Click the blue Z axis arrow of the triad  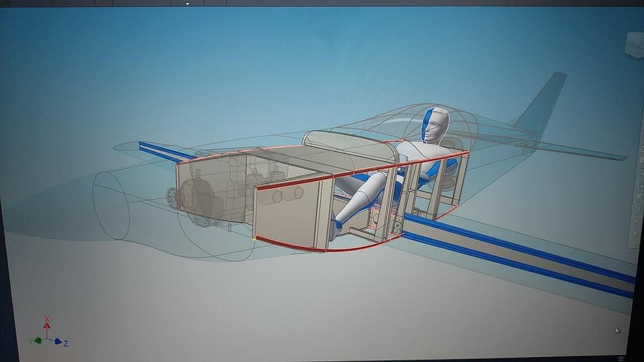(58, 341)
